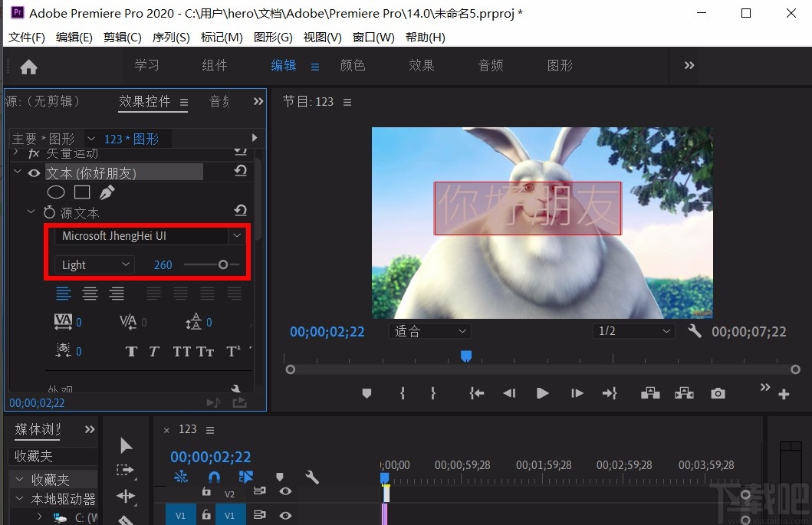Open the playback resolution dropdown 1/2
The height and width of the screenshot is (525, 812).
tap(634, 331)
